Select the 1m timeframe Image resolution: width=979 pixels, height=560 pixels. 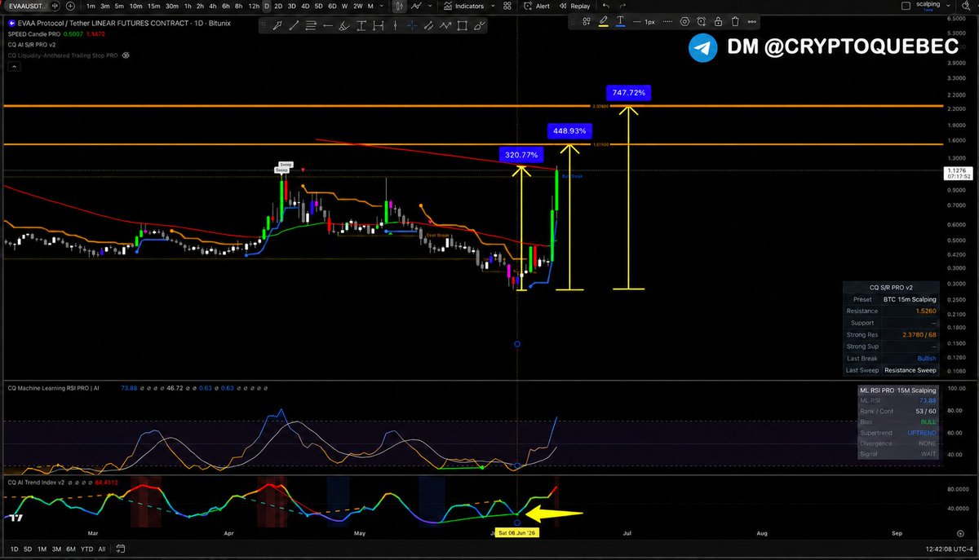tap(91, 7)
